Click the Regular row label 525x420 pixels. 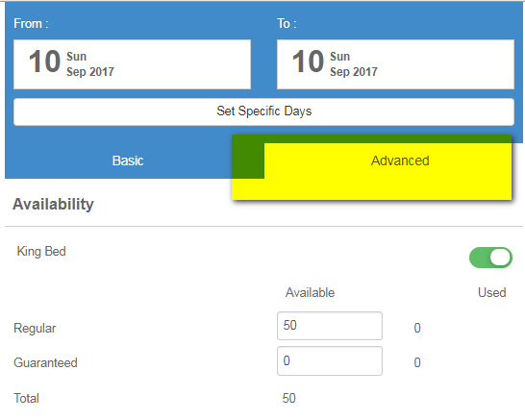pos(35,329)
